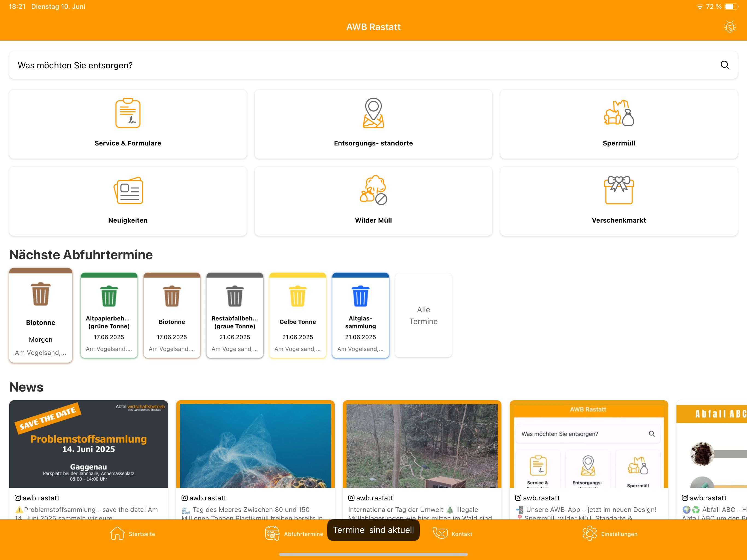Click Instagram icon on Tag der Umwelt post
This screenshot has width=747, height=560.
352,497
